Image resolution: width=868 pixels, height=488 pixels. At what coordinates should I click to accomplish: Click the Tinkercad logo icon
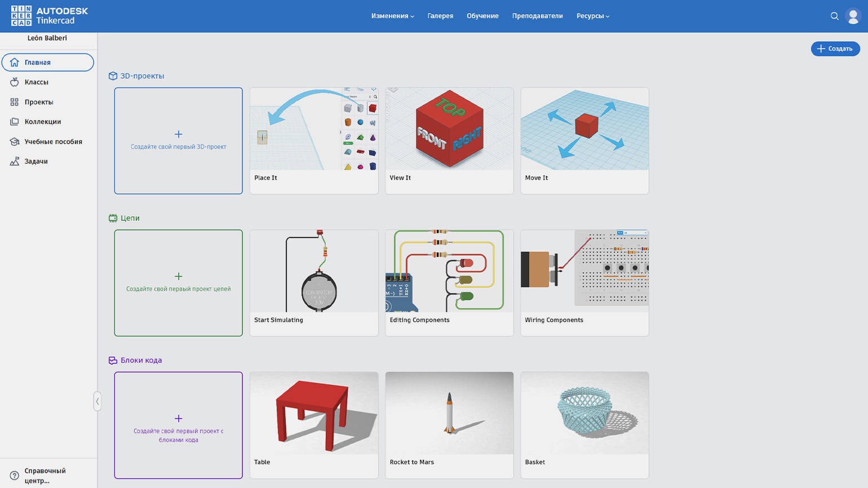(x=21, y=16)
